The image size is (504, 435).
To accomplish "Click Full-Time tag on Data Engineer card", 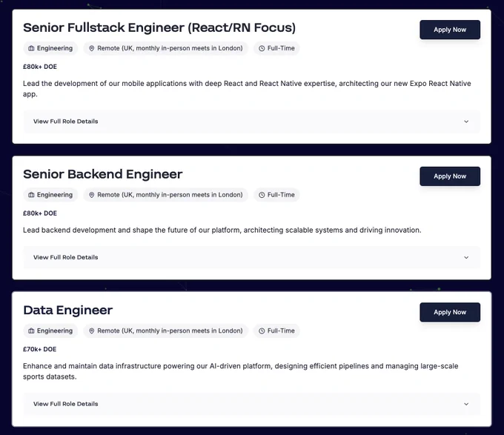I will [x=276, y=331].
